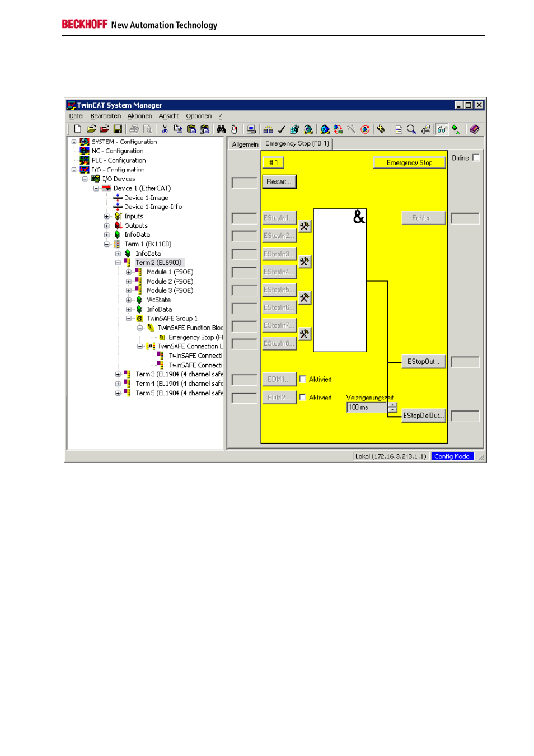
Task: Open settings for EStopIn3 and EStopIn4 pair
Action: click(305, 262)
